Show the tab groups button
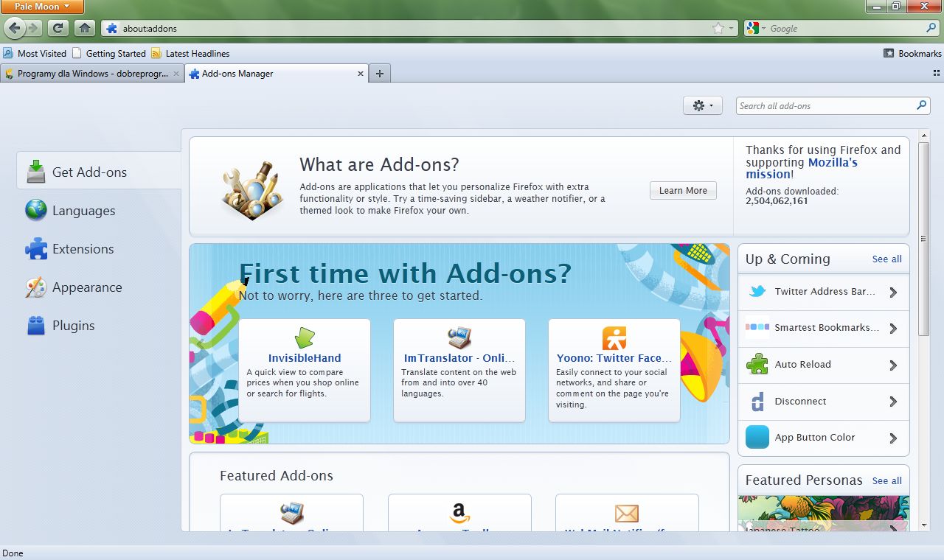 click(937, 74)
